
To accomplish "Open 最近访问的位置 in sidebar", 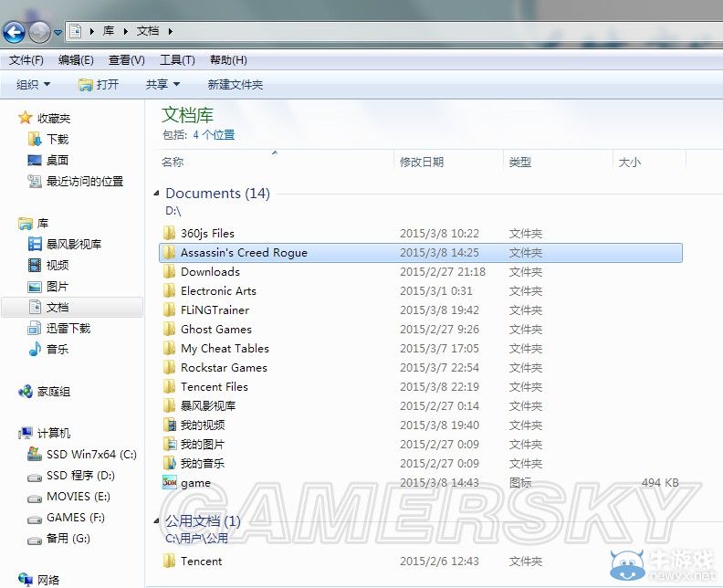I will pyautogui.click(x=85, y=182).
